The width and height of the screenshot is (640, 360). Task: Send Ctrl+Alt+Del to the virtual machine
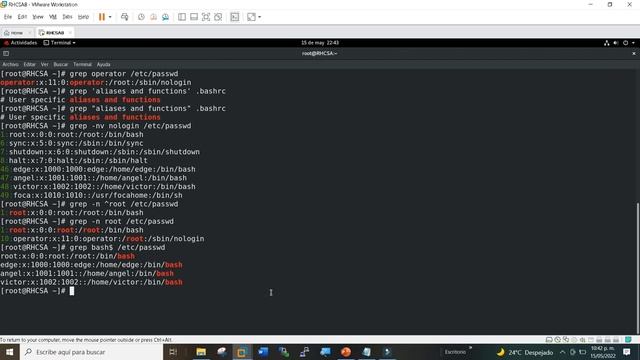(124, 17)
